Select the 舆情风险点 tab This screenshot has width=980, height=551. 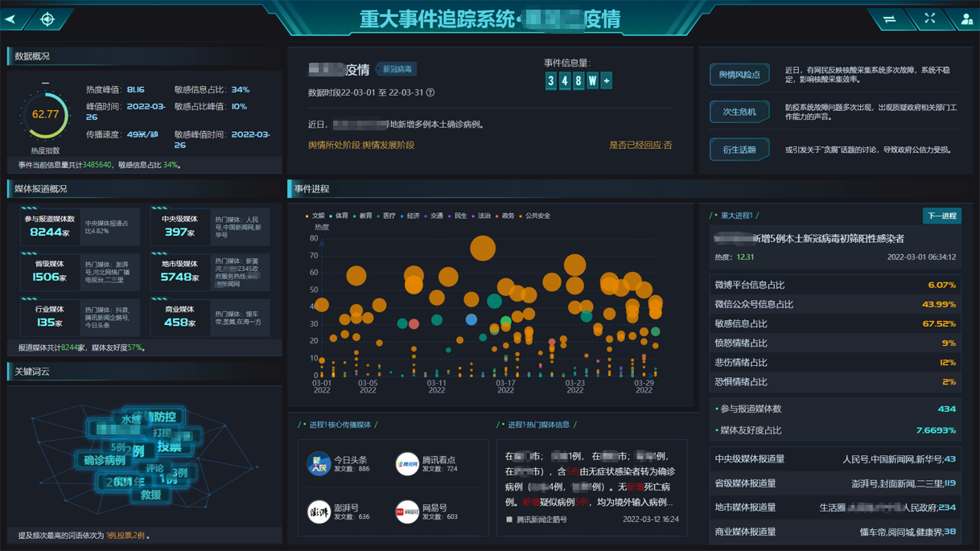coord(739,75)
